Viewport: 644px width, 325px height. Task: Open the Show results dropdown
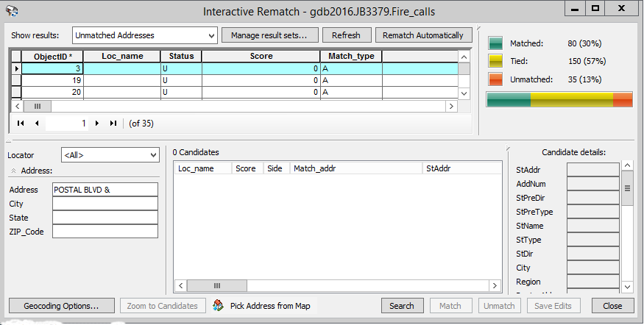click(x=211, y=36)
